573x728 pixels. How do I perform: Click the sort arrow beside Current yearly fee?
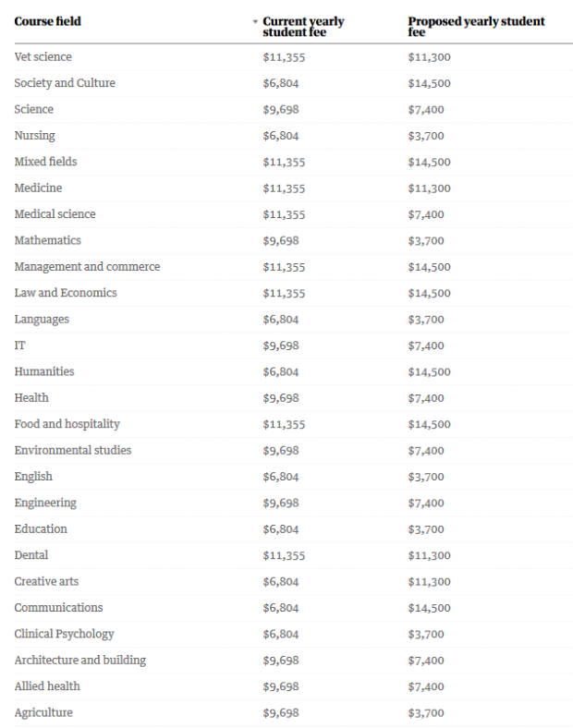coord(255,21)
